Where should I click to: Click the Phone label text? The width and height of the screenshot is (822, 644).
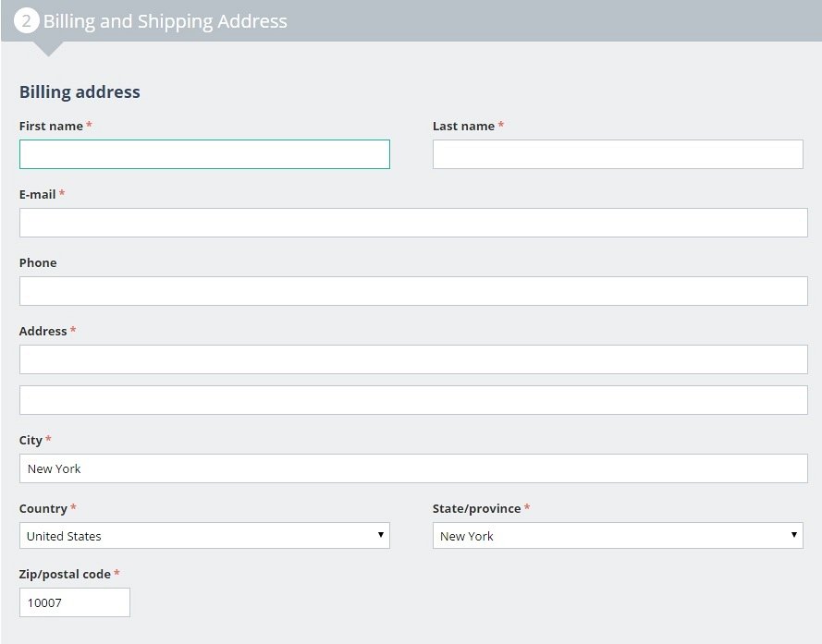point(38,262)
